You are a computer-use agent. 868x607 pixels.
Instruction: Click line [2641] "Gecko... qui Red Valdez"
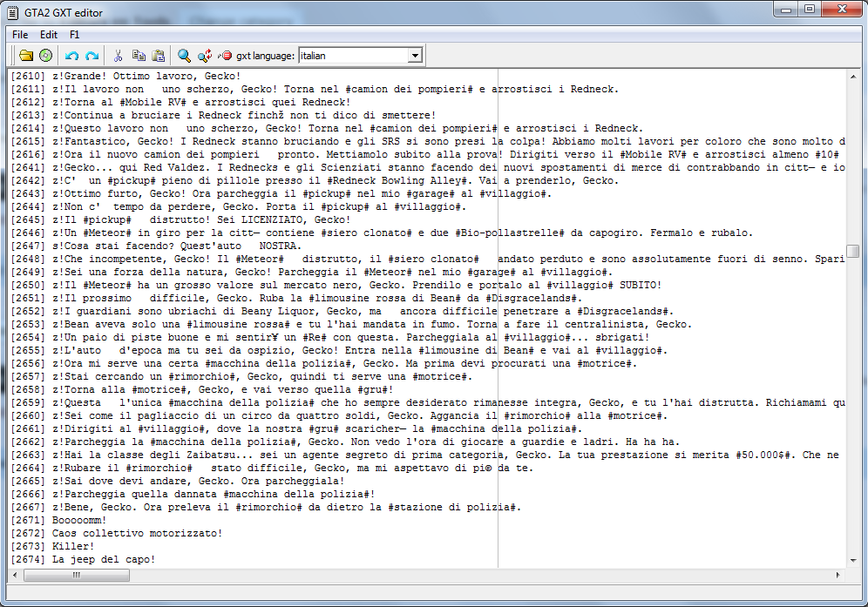click(x=427, y=168)
